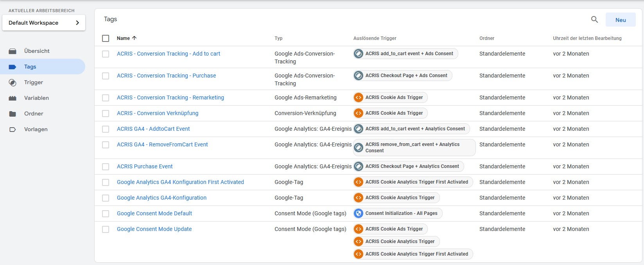Click Google Ads-Remarketing type cell
This screenshot has height=265, width=644.
[x=305, y=97]
